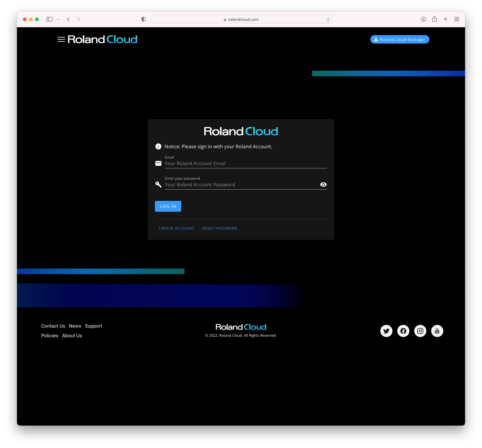This screenshot has width=482, height=448.
Task: Toggle Safari sidebar
Action: pyautogui.click(x=49, y=19)
